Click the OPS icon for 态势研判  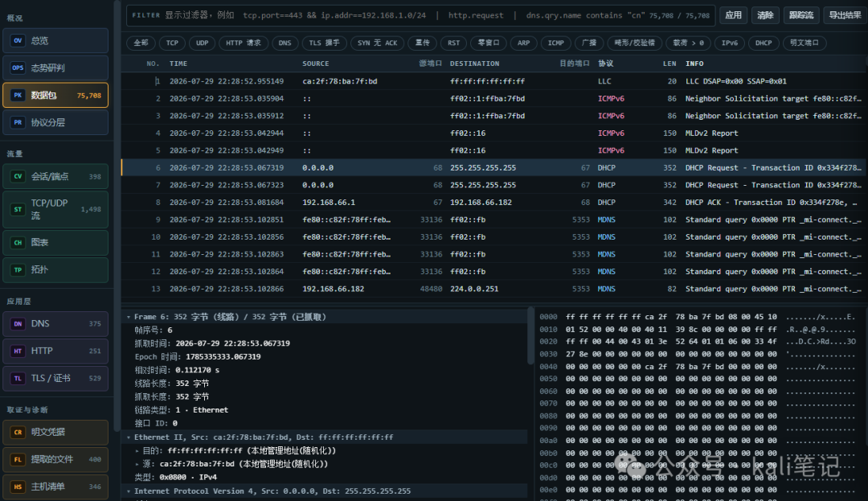tap(18, 68)
